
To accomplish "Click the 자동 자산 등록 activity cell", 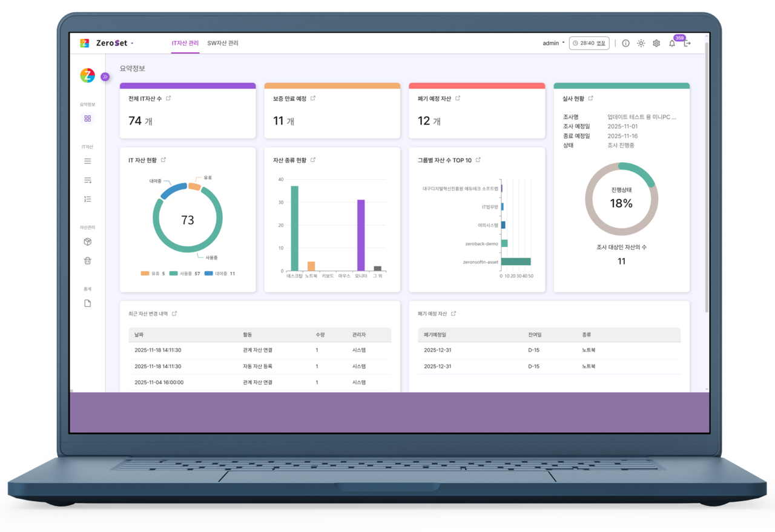I will click(257, 366).
